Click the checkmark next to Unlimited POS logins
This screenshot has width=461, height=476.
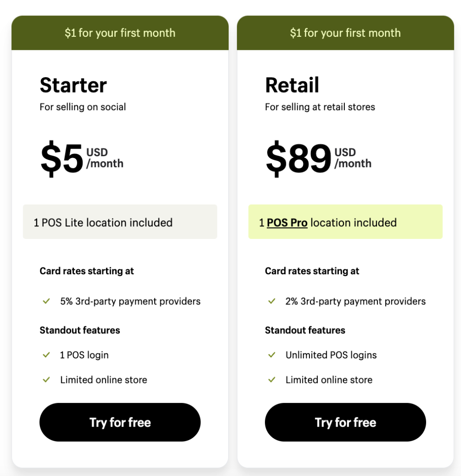[x=271, y=355]
